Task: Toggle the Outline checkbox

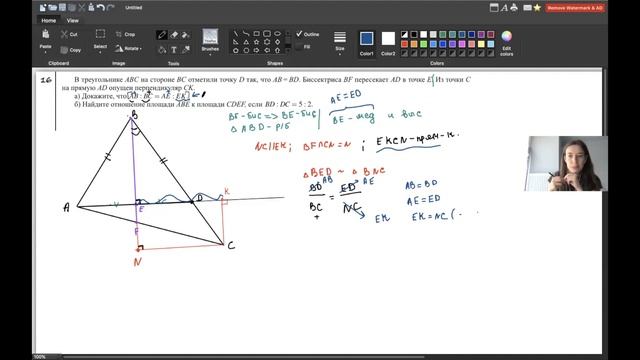Action: (299, 34)
